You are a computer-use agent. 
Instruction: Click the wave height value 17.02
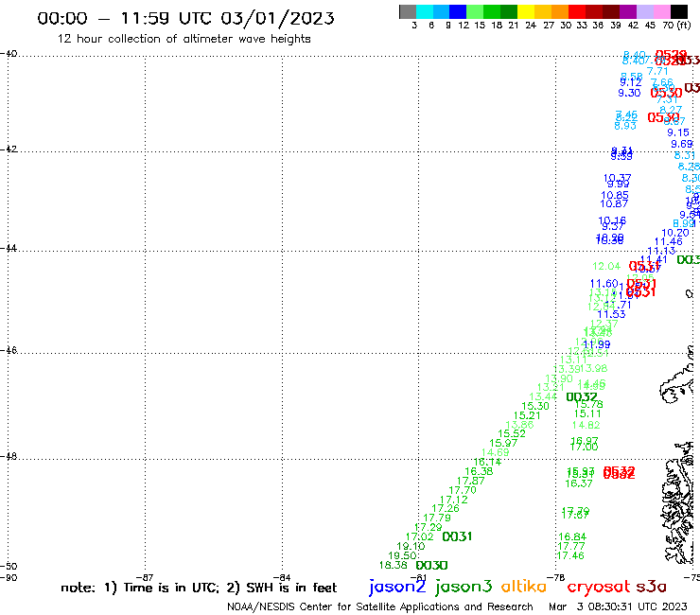419,536
